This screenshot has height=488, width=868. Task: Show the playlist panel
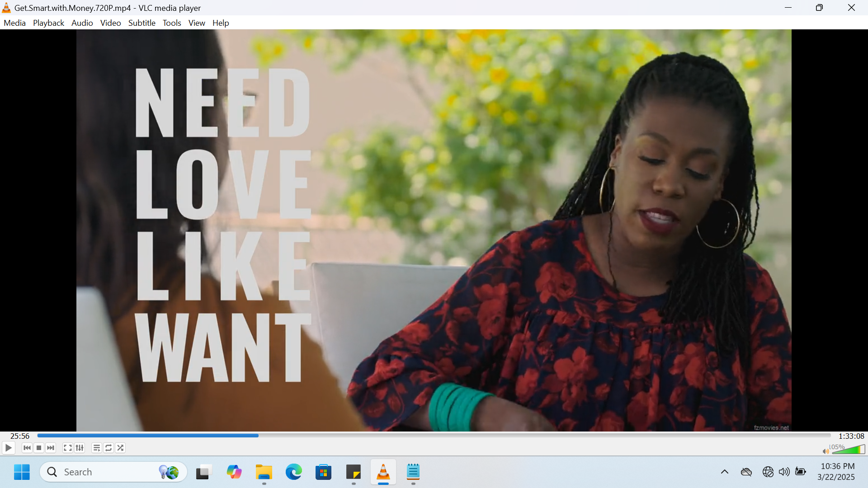coord(96,448)
